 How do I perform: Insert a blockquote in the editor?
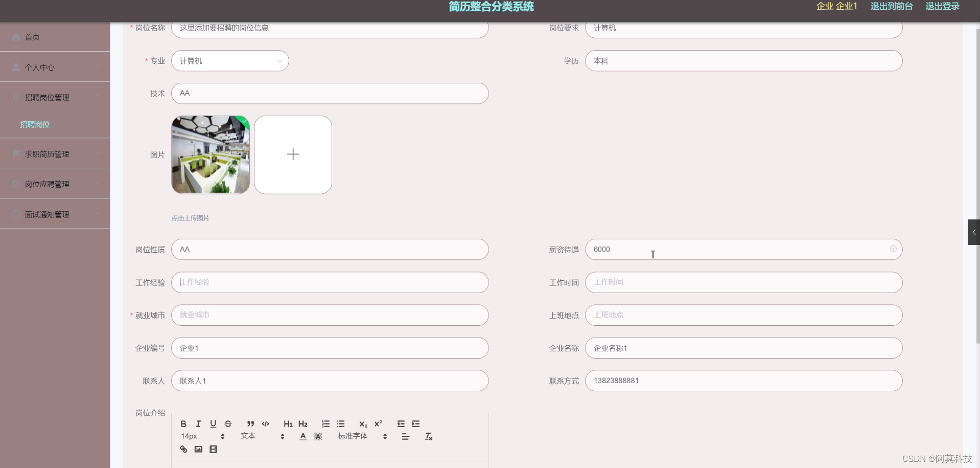click(250, 424)
